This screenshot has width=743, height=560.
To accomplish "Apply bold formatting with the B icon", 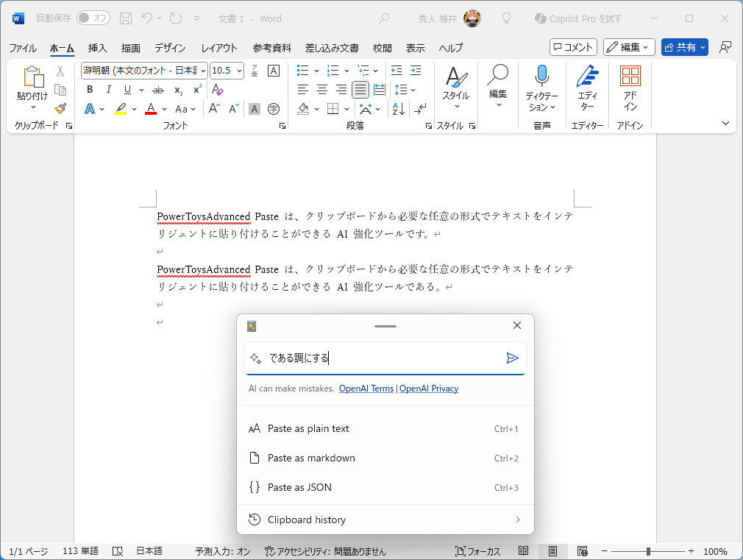I will tap(89, 89).
